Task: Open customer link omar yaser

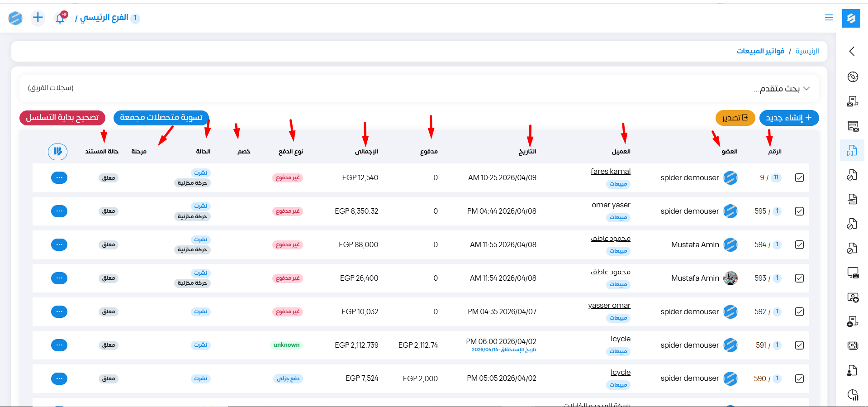Action: pyautogui.click(x=611, y=205)
